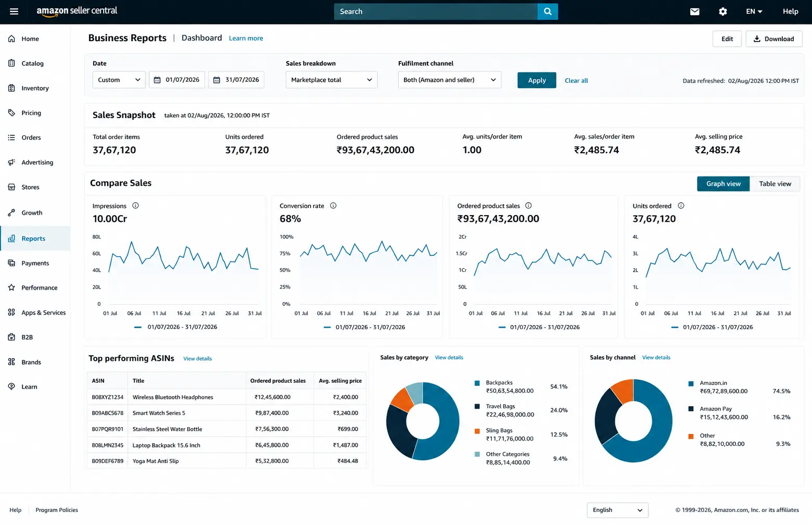
Task: Click the Advertising megaphone icon
Action: click(x=11, y=162)
